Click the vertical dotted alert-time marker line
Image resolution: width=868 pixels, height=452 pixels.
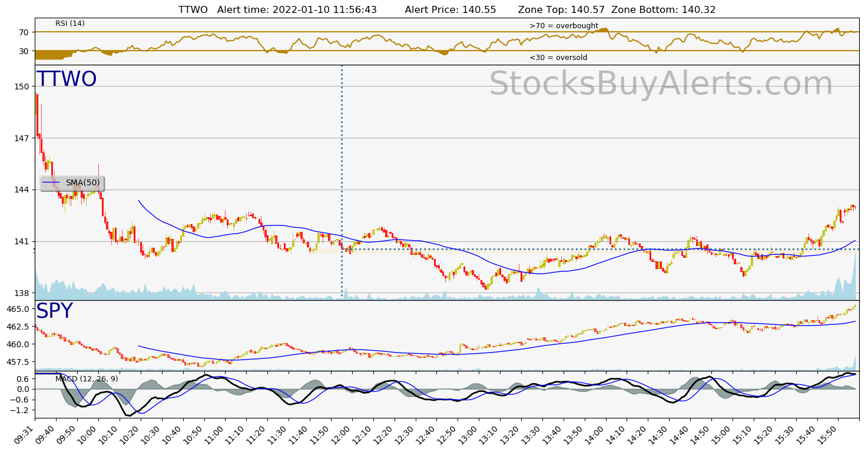pos(342,182)
